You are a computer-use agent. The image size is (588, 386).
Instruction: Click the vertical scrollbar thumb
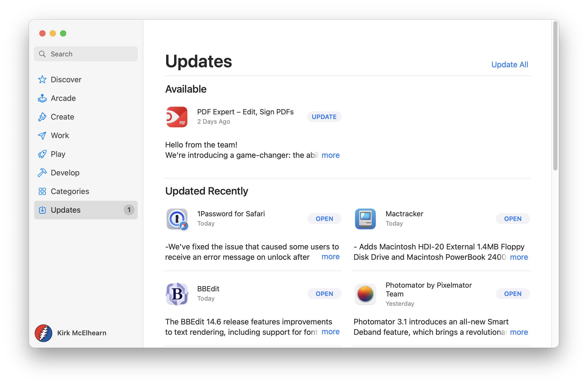pyautogui.click(x=555, y=96)
